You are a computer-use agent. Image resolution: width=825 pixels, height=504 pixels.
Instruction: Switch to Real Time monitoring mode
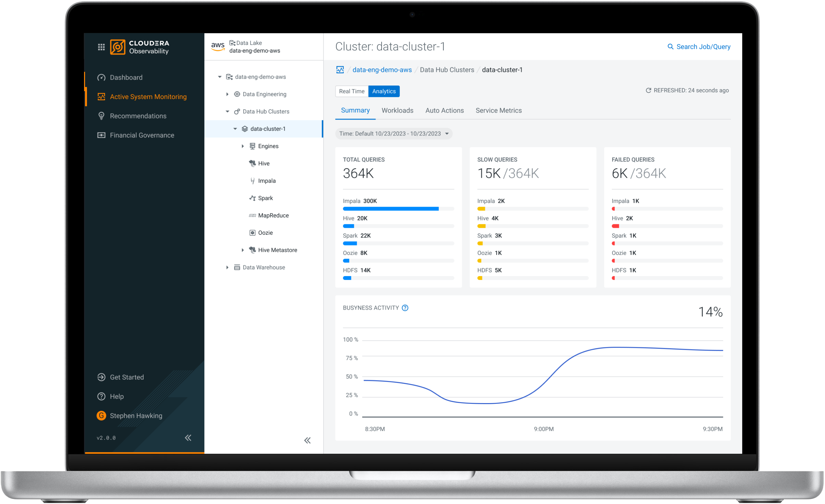pos(352,91)
